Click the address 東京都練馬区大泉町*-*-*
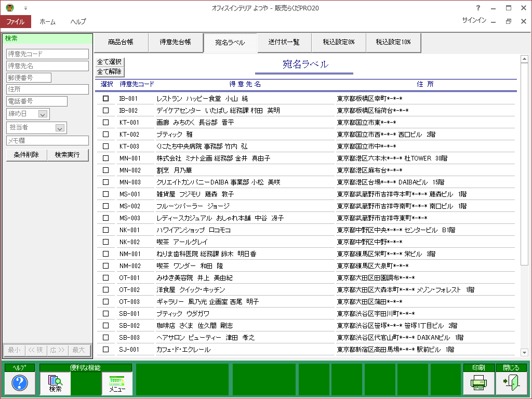The height and width of the screenshot is (399, 532). click(x=373, y=265)
